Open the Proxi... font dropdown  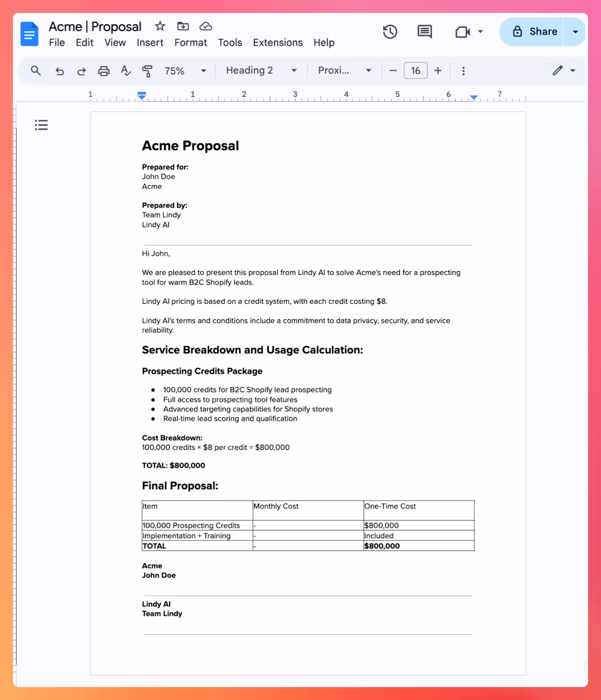click(x=344, y=70)
